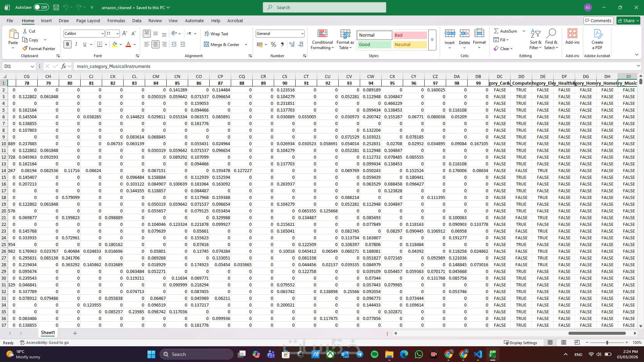
Task: Open the font size dropdown
Action: (x=117, y=34)
